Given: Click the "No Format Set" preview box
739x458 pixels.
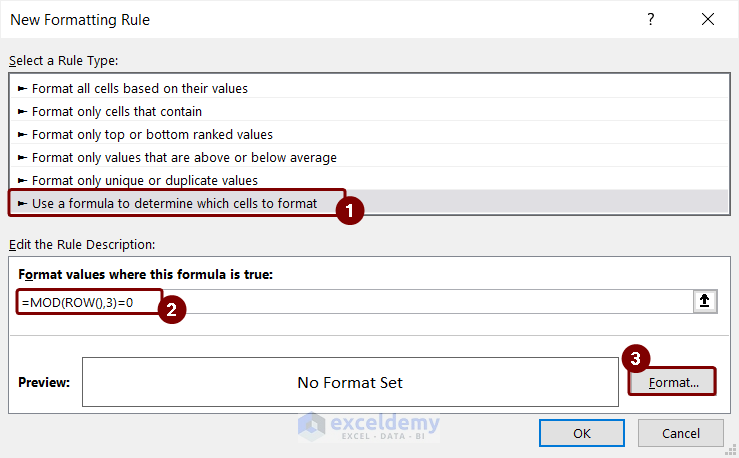Looking at the screenshot, I should (x=350, y=382).
